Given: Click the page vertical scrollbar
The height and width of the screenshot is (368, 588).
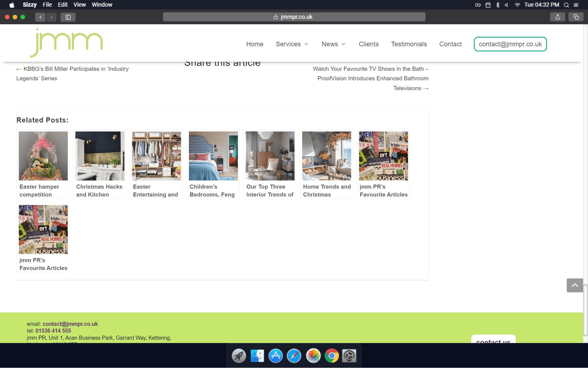Looking at the screenshot, I should [x=585, y=310].
